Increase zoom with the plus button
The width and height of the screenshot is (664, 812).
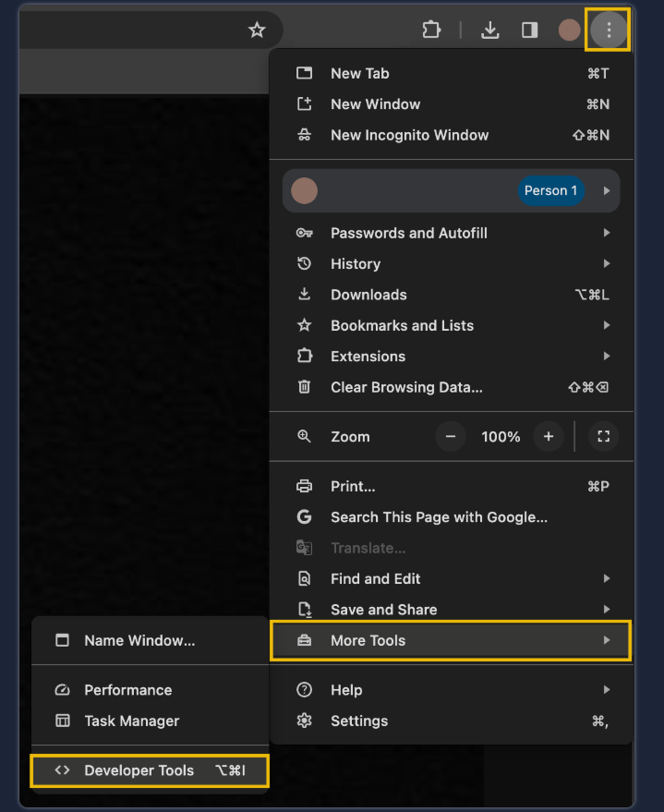(x=549, y=437)
